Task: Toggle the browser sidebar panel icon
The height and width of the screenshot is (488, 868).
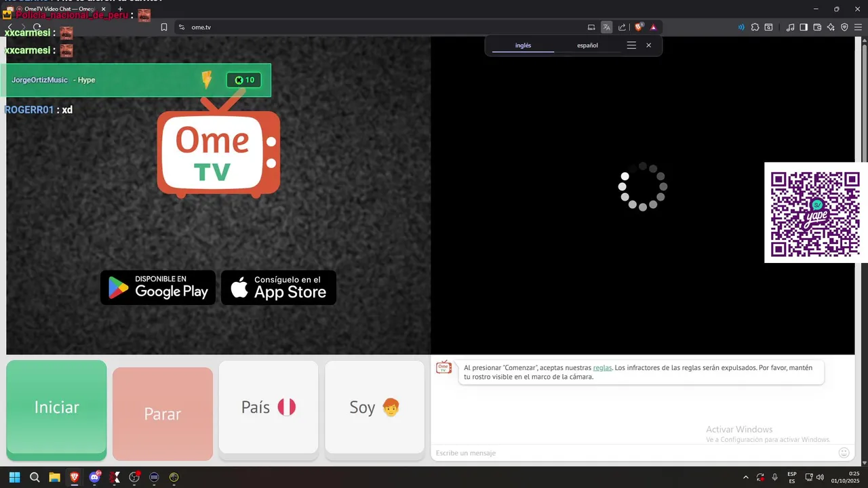Action: [x=804, y=27]
